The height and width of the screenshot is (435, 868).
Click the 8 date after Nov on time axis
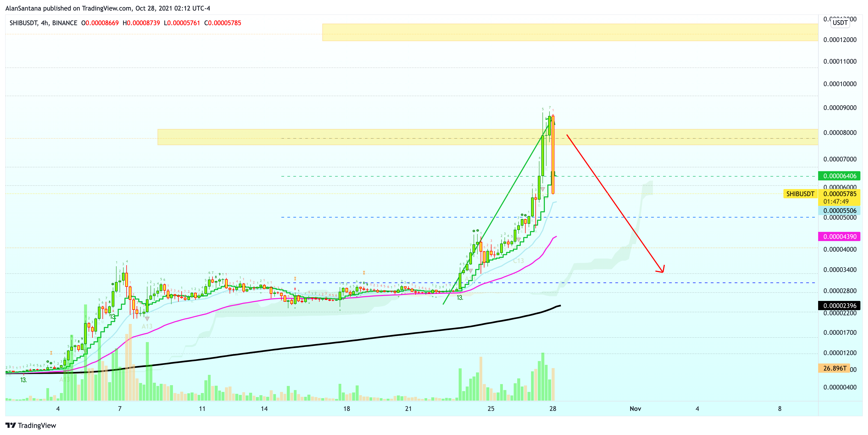point(780,408)
